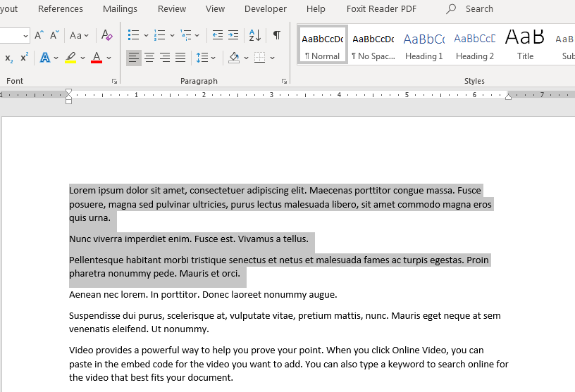Justify the selected paragraphs
This screenshot has height=392, width=575.
click(x=180, y=58)
